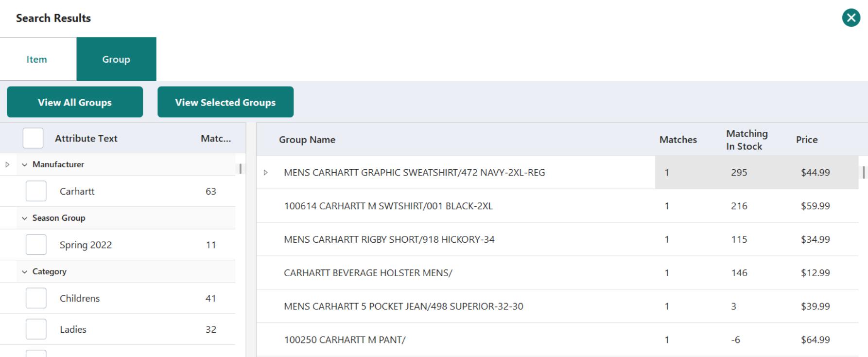Viewport: 868px width, 357px height.
Task: Click the Carhartt attribute text
Action: 77,191
